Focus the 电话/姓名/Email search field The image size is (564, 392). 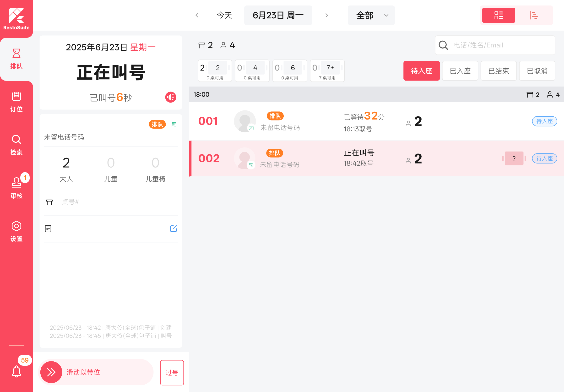tap(495, 45)
